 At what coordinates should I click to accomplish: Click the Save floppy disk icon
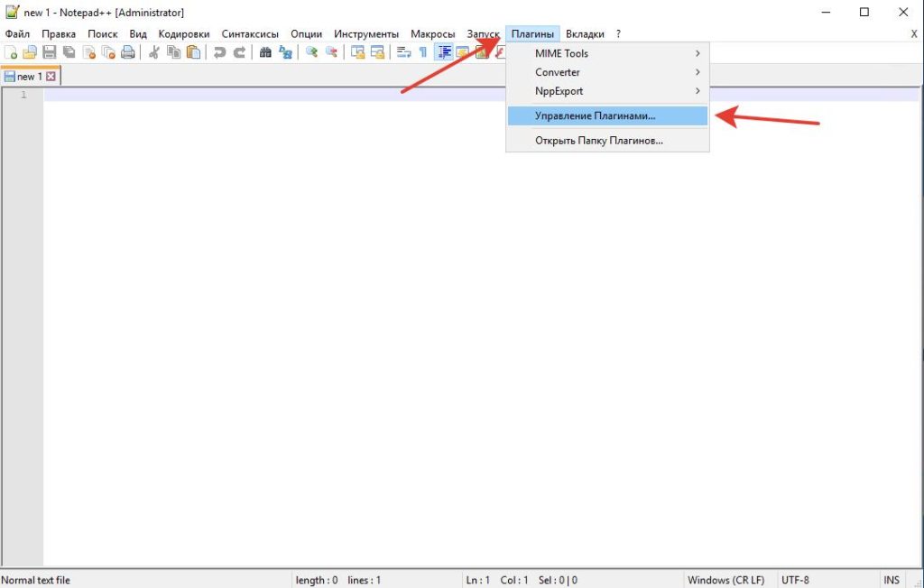click(x=50, y=52)
